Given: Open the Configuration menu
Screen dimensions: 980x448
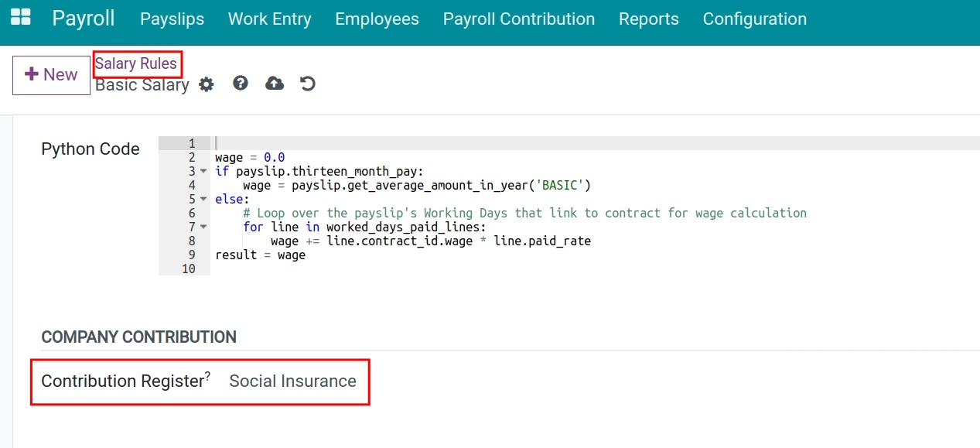Looking at the screenshot, I should click(x=755, y=19).
